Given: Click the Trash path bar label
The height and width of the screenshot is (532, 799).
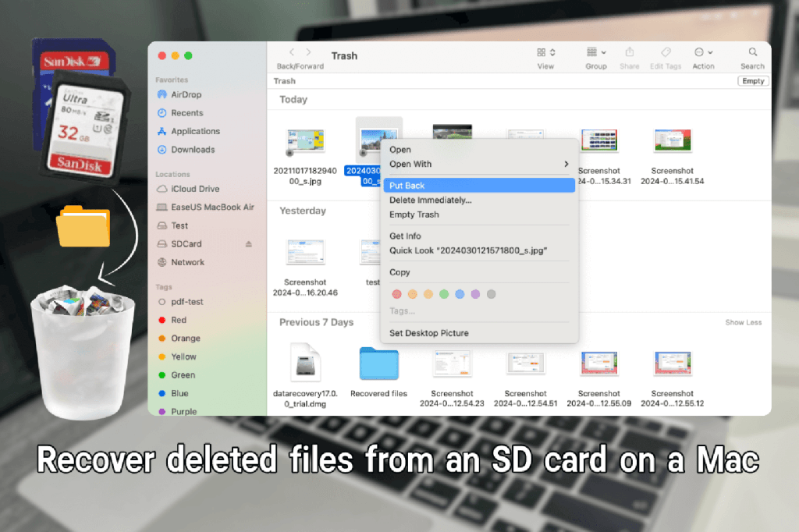Looking at the screenshot, I should pyautogui.click(x=284, y=81).
